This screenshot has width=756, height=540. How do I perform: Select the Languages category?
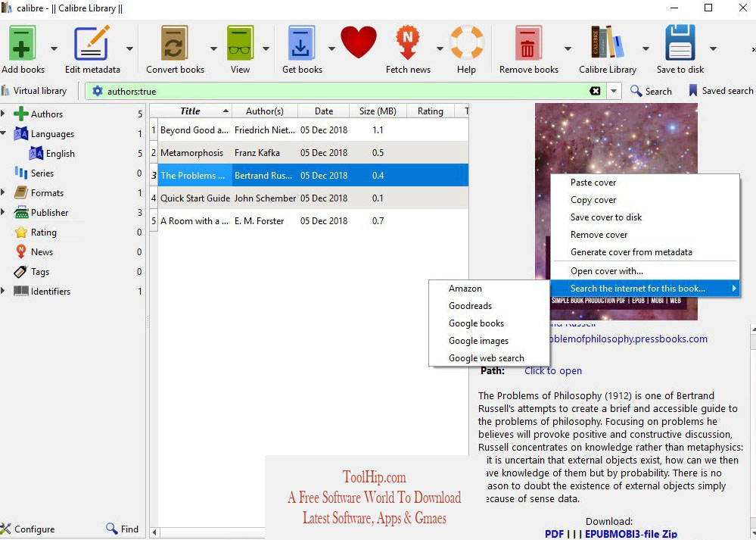click(x=52, y=134)
